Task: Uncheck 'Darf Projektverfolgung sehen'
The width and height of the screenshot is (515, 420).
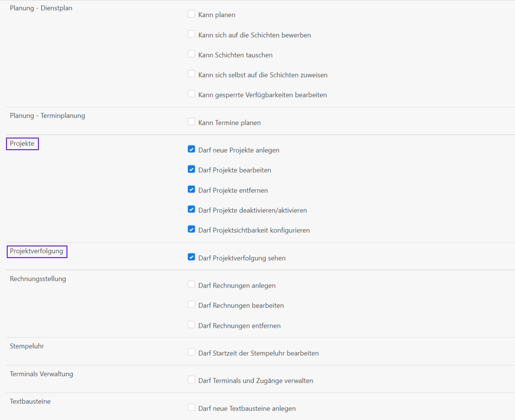Action: tap(191, 257)
